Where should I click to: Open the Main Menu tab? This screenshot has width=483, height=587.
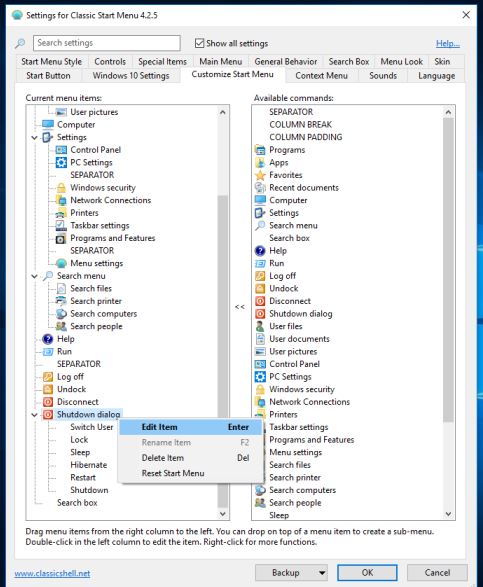[x=221, y=61]
